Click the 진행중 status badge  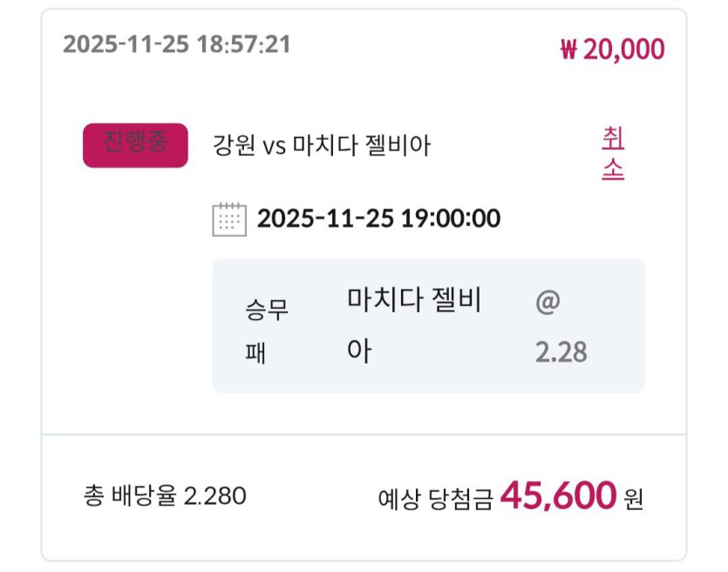pos(135,145)
